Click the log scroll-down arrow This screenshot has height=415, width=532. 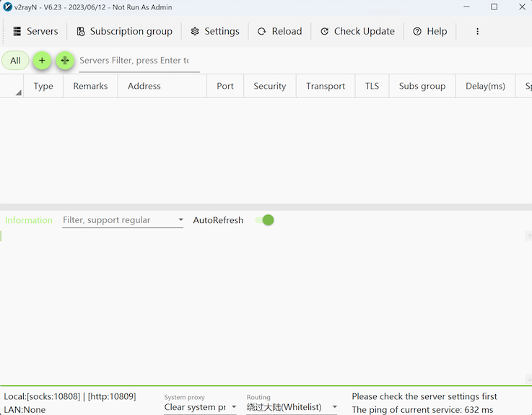[x=528, y=378]
